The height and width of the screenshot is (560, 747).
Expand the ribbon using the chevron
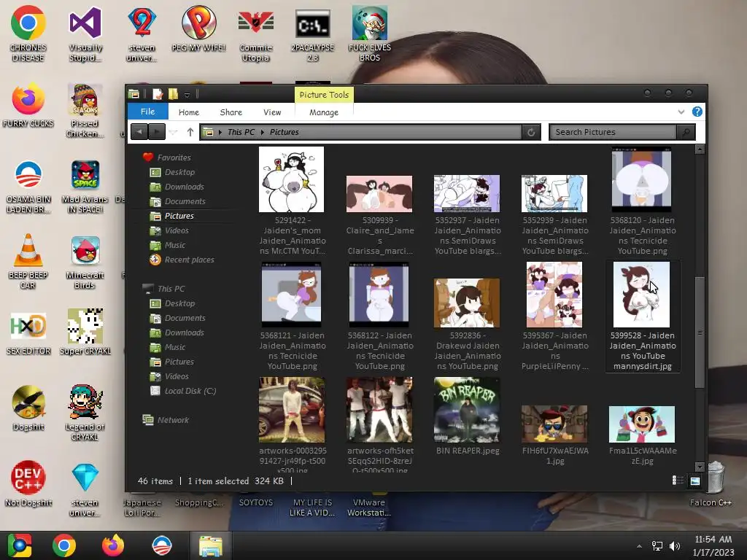point(681,112)
